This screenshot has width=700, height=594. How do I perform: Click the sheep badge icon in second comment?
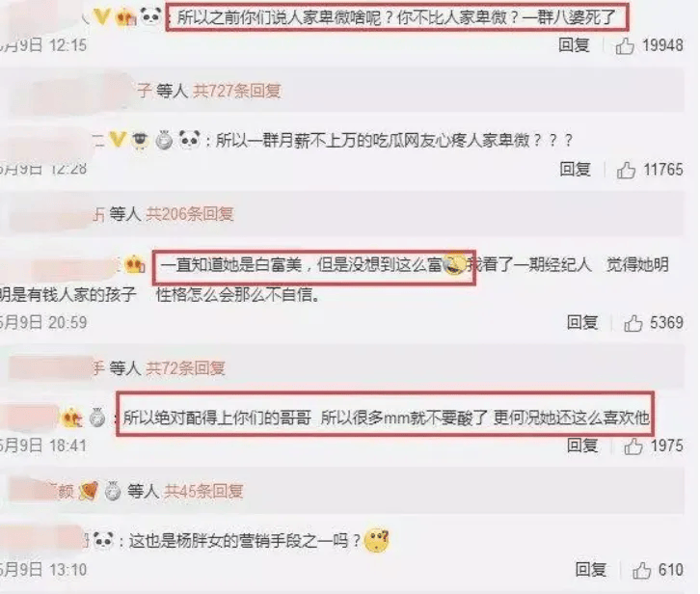[x=140, y=140]
